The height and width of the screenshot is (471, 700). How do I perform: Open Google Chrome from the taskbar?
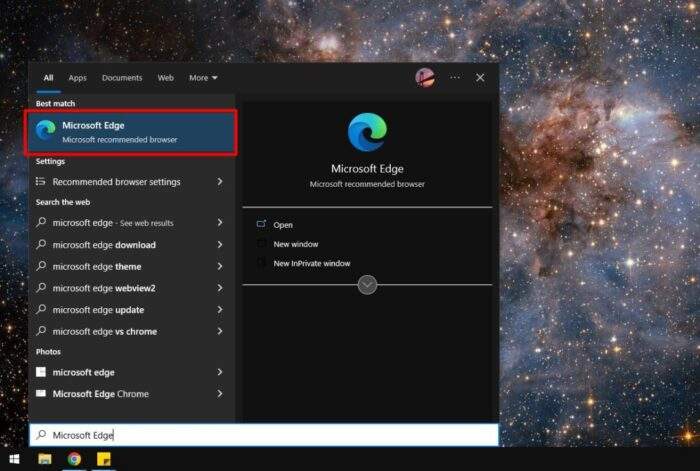coord(74,459)
